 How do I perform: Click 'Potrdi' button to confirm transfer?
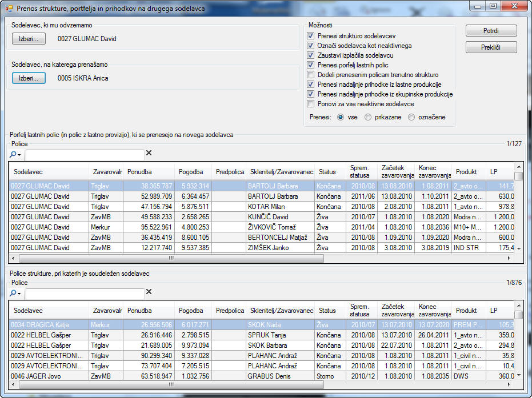491,31
